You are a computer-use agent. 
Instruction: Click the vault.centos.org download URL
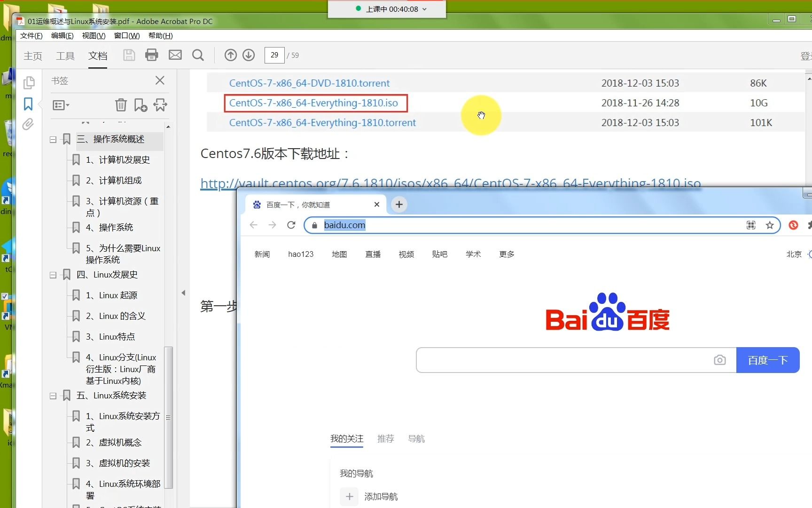[x=450, y=183]
